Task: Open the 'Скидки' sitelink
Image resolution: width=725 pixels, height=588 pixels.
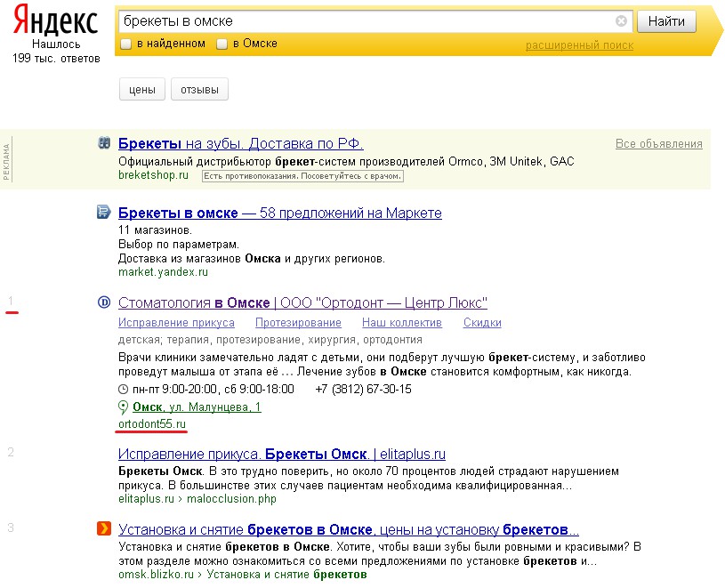Action: pos(482,323)
